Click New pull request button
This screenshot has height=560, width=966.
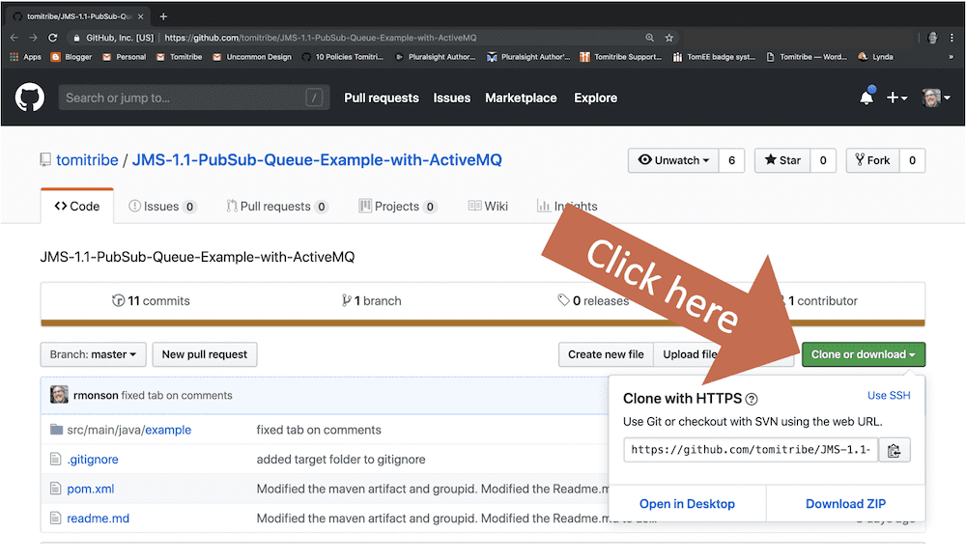click(205, 354)
